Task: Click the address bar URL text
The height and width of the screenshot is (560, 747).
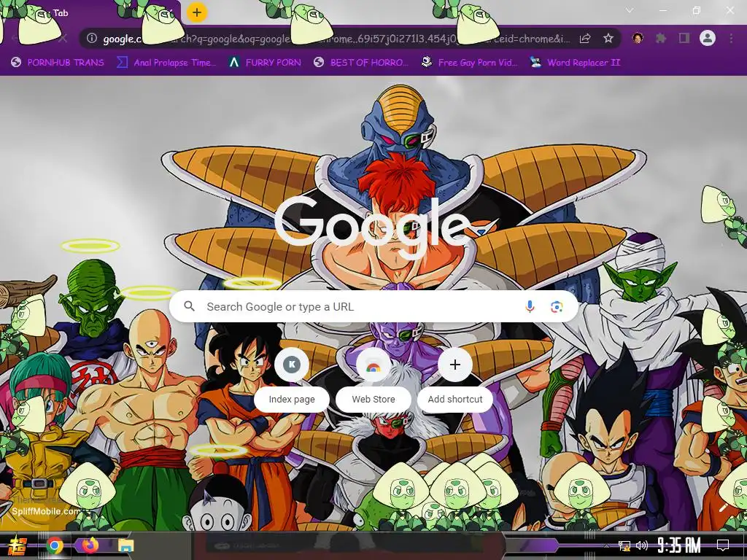Action: pyautogui.click(x=336, y=39)
